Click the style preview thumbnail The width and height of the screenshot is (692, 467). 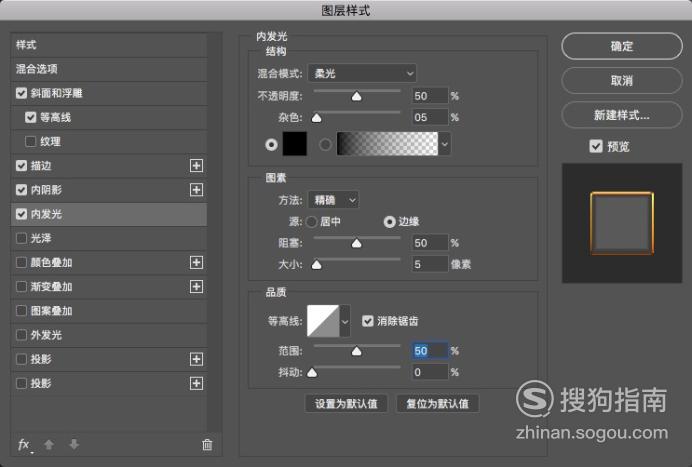pyautogui.click(x=622, y=223)
